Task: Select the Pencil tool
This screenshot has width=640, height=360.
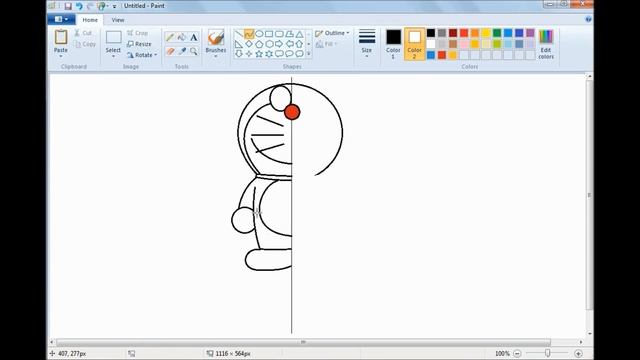Action: 170,38
